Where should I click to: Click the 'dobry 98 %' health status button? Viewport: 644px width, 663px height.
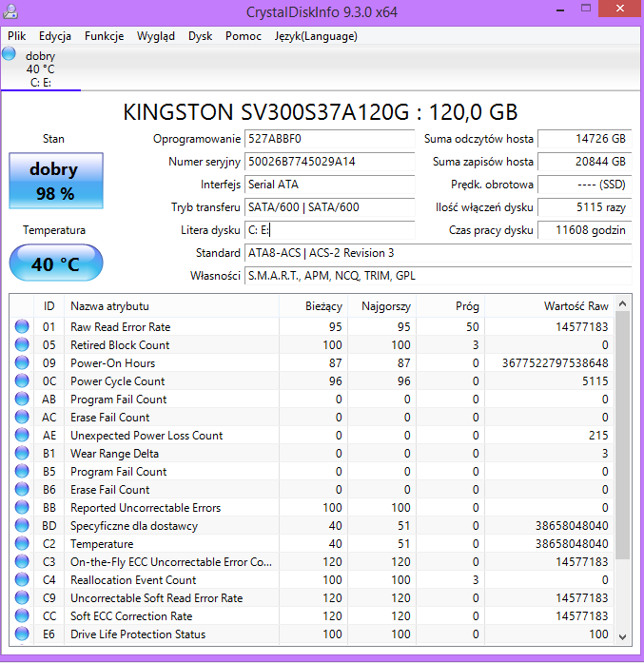tap(56, 181)
